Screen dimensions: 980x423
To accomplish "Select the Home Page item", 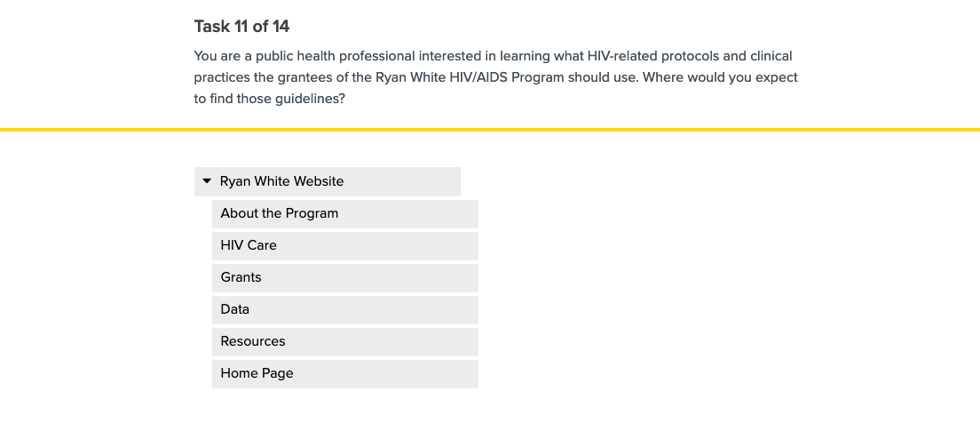I will pyautogui.click(x=257, y=373).
